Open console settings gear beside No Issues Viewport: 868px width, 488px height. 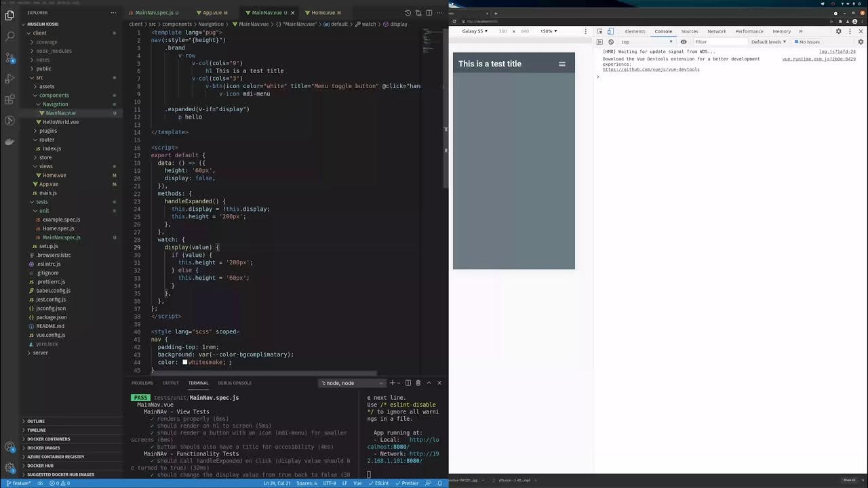[861, 42]
